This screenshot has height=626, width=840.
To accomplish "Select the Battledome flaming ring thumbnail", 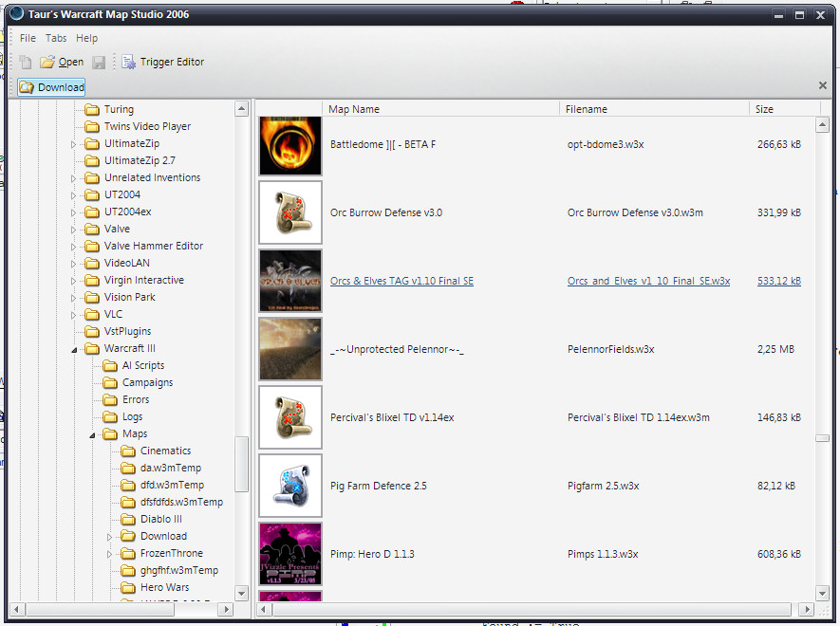I will pos(290,146).
